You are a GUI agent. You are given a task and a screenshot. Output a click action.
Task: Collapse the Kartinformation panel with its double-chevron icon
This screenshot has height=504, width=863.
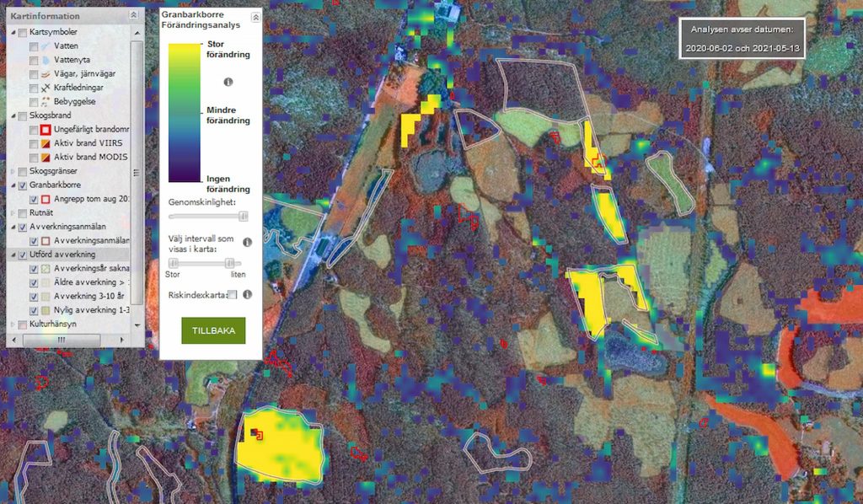[134, 15]
